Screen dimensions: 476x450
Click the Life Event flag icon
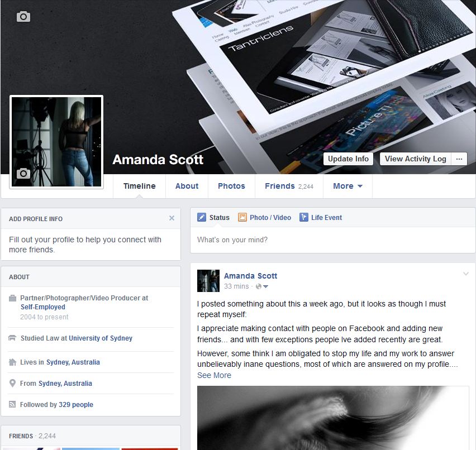304,218
